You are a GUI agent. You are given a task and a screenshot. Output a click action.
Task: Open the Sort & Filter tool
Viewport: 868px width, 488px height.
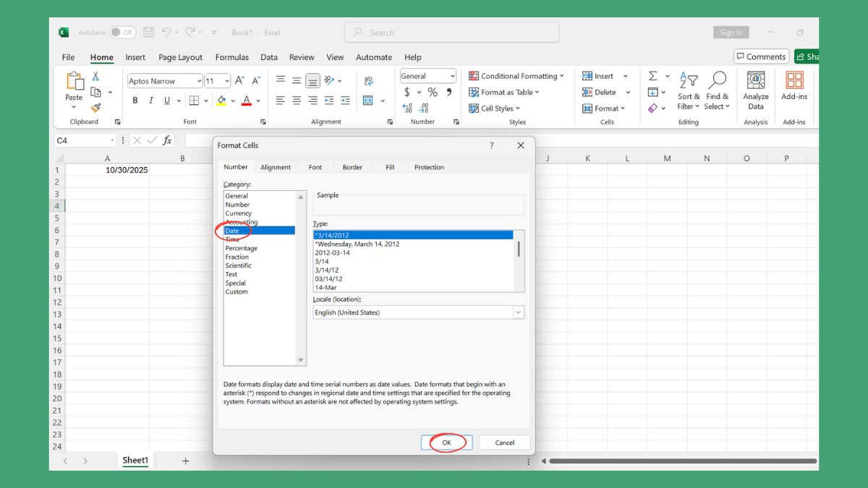click(x=688, y=92)
